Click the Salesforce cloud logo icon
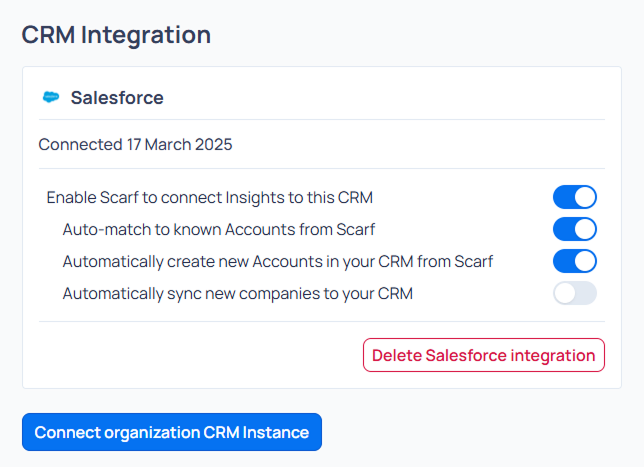The width and height of the screenshot is (644, 467). point(51,98)
